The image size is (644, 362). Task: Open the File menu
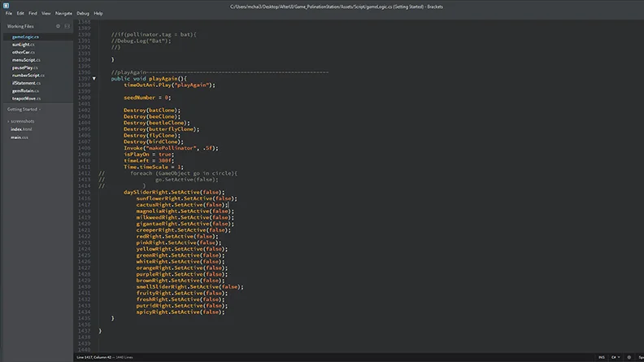coord(9,13)
